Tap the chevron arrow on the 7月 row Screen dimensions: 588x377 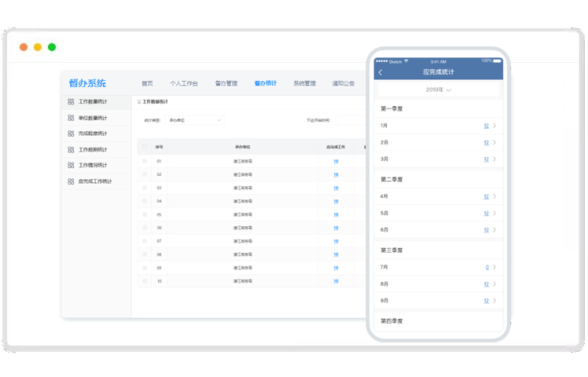pyautogui.click(x=494, y=267)
